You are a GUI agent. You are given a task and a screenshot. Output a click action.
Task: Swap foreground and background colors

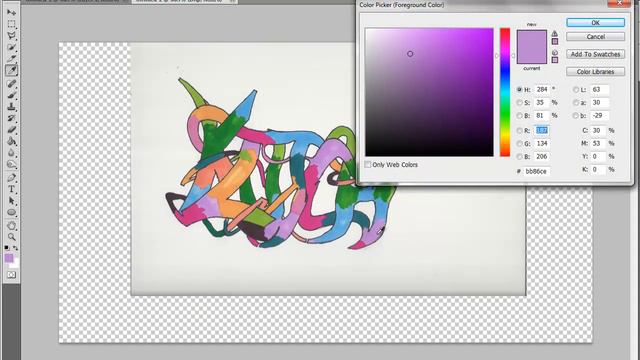point(16,248)
